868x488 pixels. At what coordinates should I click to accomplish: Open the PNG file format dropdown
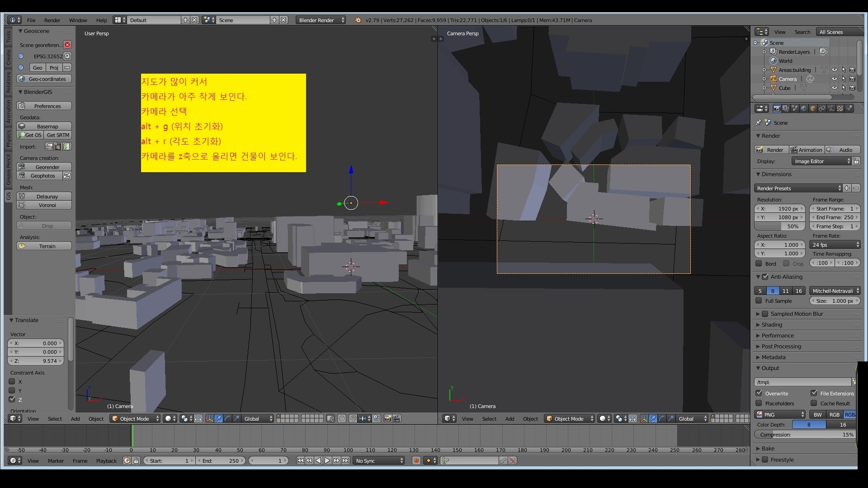(780, 414)
